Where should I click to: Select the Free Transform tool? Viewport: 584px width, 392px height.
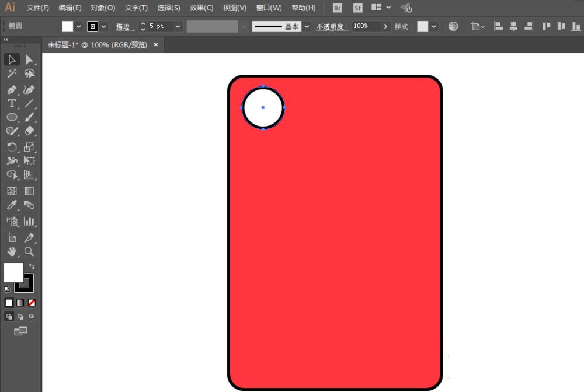[x=29, y=160]
